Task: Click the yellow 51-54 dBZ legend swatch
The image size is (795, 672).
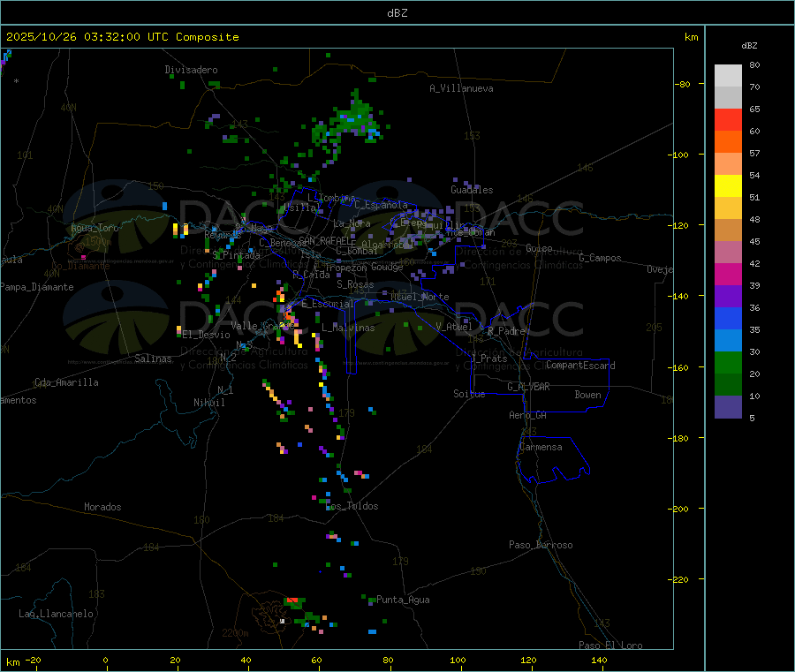Action: pyautogui.click(x=728, y=186)
